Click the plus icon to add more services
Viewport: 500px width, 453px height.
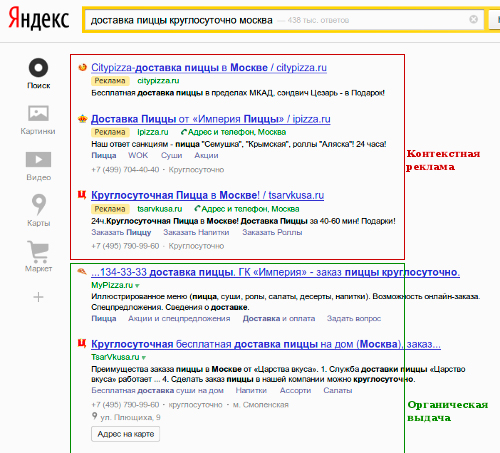tap(38, 297)
